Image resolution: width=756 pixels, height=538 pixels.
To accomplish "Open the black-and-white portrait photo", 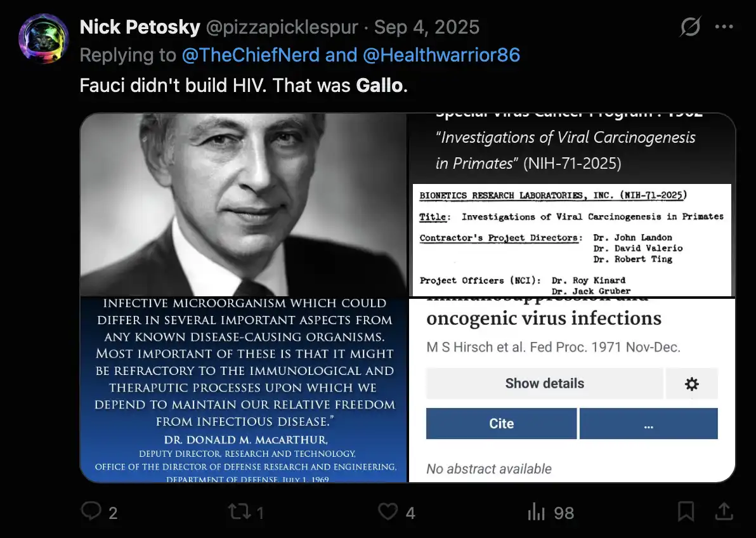I will tap(243, 205).
